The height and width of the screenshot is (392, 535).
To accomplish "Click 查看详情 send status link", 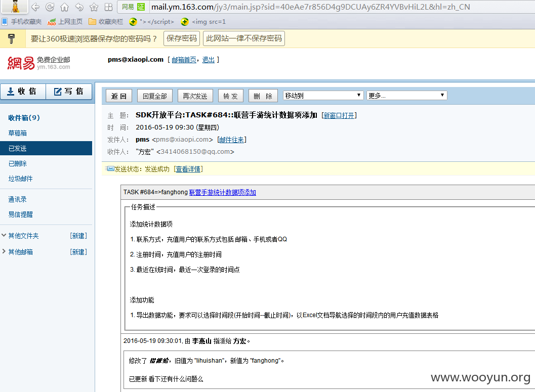I will click(x=188, y=169).
